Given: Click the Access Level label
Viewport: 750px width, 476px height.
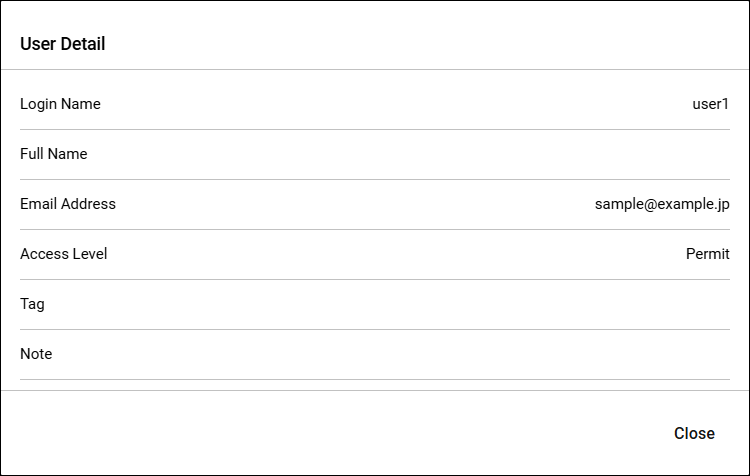Looking at the screenshot, I should click(64, 254).
